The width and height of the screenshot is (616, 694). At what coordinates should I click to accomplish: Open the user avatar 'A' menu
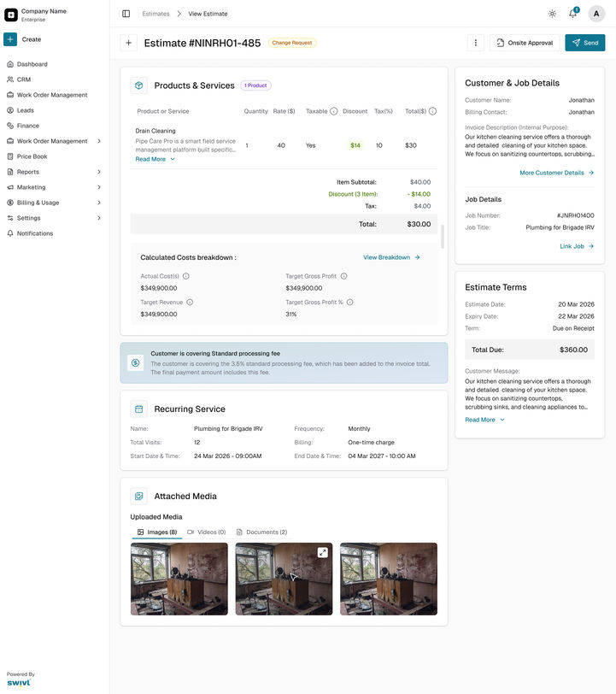tap(596, 14)
